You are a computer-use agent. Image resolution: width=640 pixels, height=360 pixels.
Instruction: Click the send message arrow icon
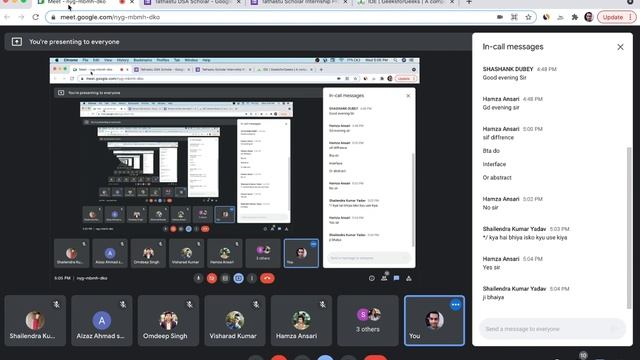pos(616,329)
